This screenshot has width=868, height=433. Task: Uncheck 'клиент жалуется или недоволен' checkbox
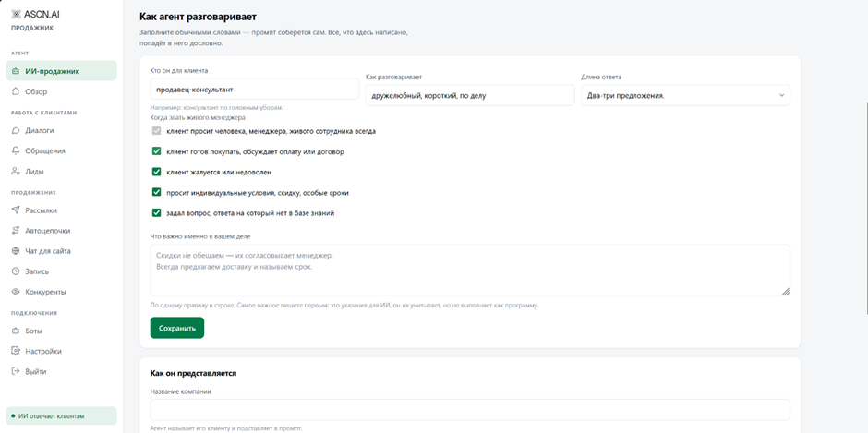(157, 172)
